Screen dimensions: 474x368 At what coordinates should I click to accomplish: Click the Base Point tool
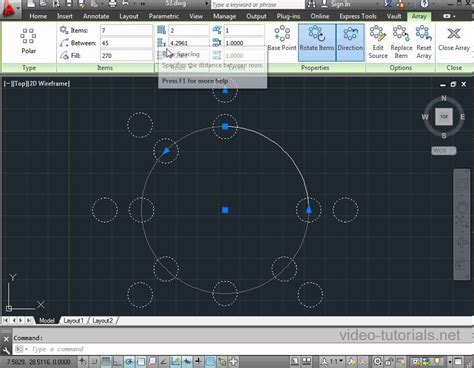tap(282, 38)
